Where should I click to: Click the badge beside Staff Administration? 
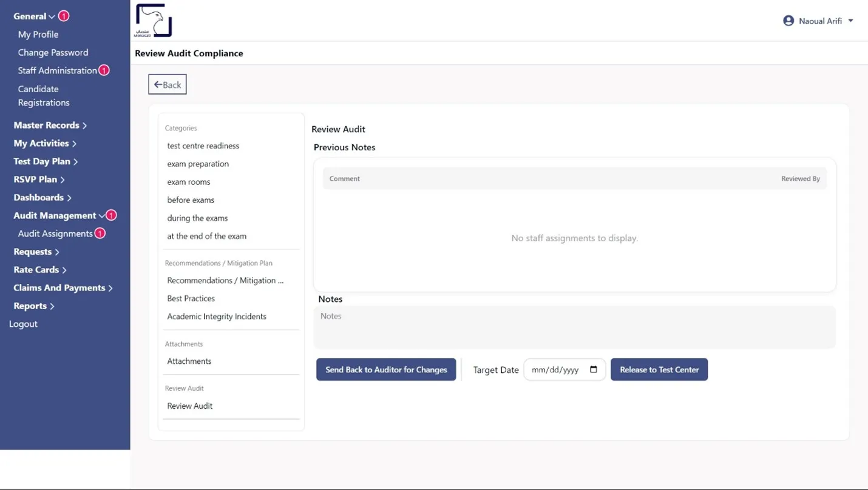(104, 70)
